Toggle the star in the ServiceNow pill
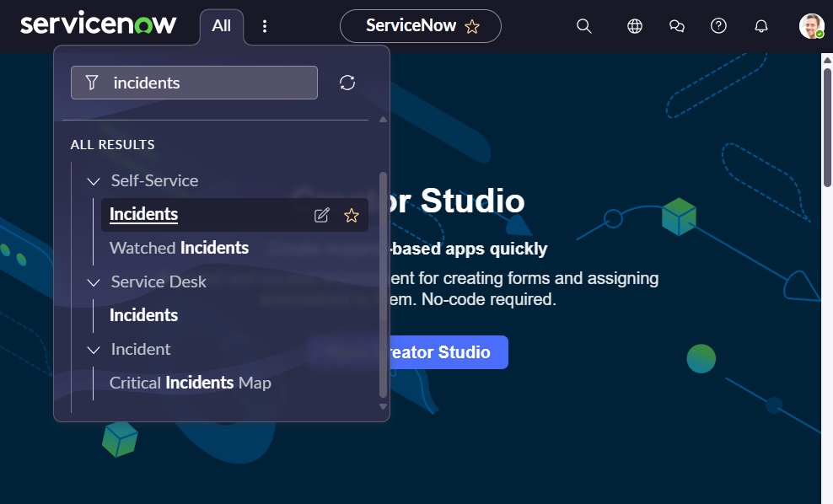 [x=472, y=27]
